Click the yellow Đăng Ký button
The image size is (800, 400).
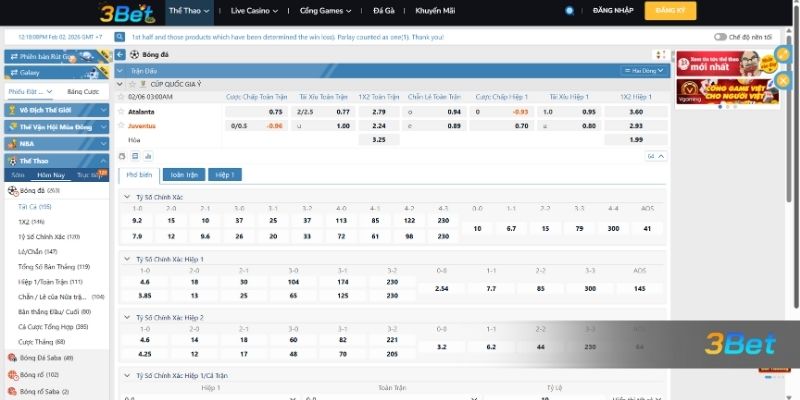tap(670, 11)
